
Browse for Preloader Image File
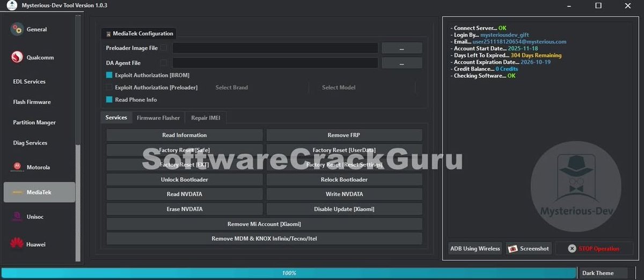point(402,48)
